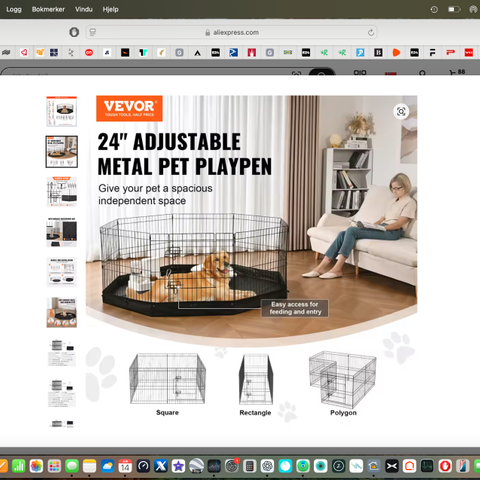The height and width of the screenshot is (480, 480).
Task: Select the highlighted second product thumbnail
Action: [x=62, y=152]
